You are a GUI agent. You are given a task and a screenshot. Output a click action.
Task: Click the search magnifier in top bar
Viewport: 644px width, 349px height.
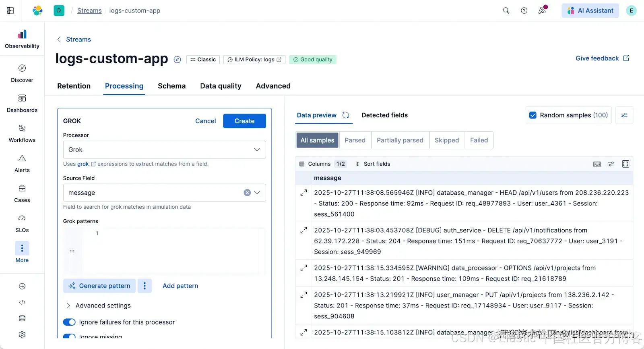click(506, 11)
